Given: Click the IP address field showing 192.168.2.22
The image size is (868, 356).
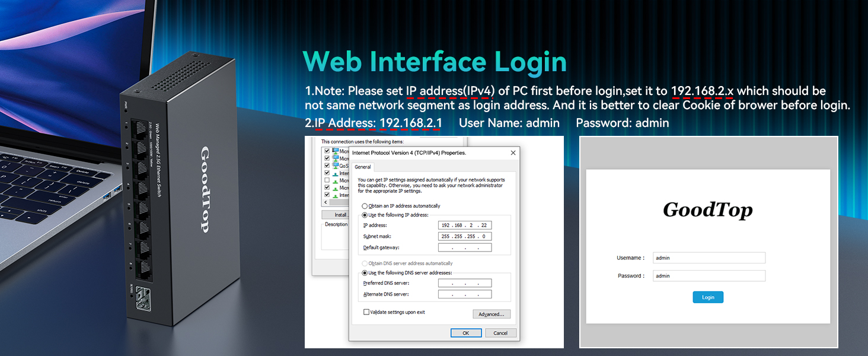Looking at the screenshot, I should point(465,225).
